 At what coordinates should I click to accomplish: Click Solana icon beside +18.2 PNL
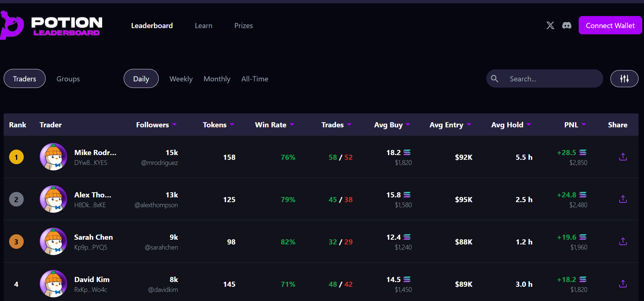point(583,279)
